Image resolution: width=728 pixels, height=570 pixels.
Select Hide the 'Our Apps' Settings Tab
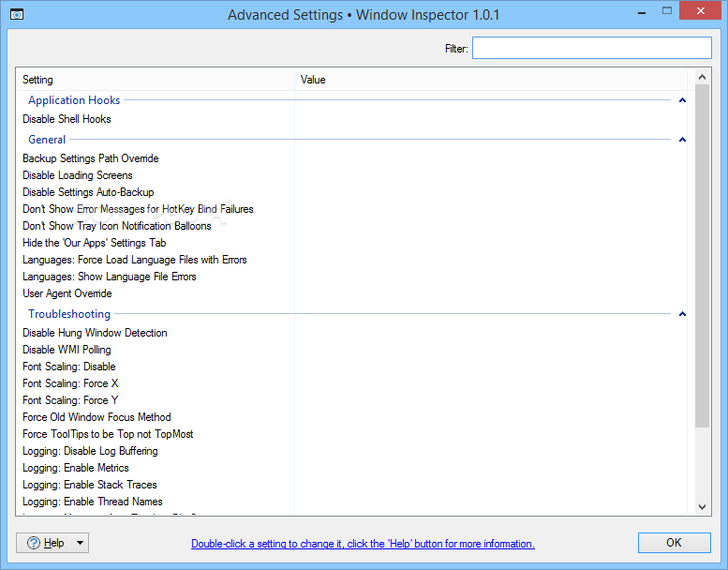tap(95, 243)
